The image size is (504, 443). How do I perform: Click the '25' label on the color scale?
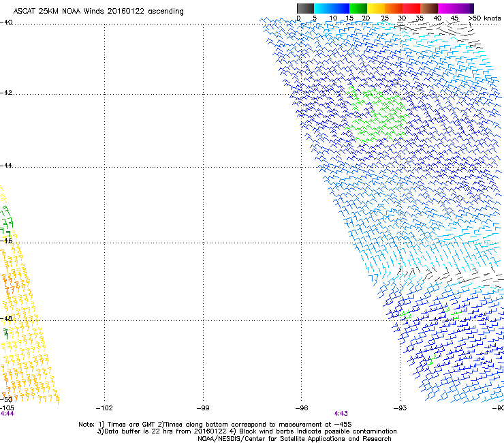click(385, 18)
